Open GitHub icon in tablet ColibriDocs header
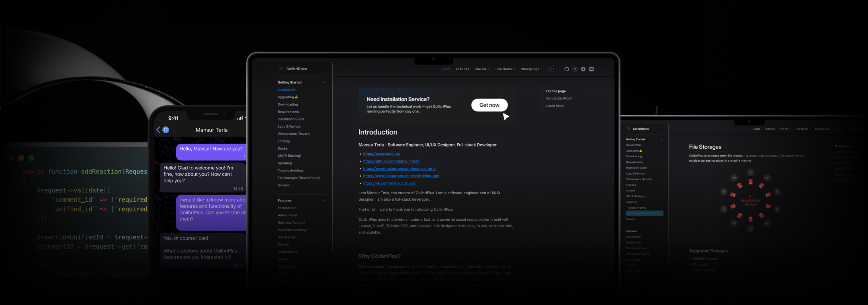Viewport: 868px width, 305px height. 567,69
